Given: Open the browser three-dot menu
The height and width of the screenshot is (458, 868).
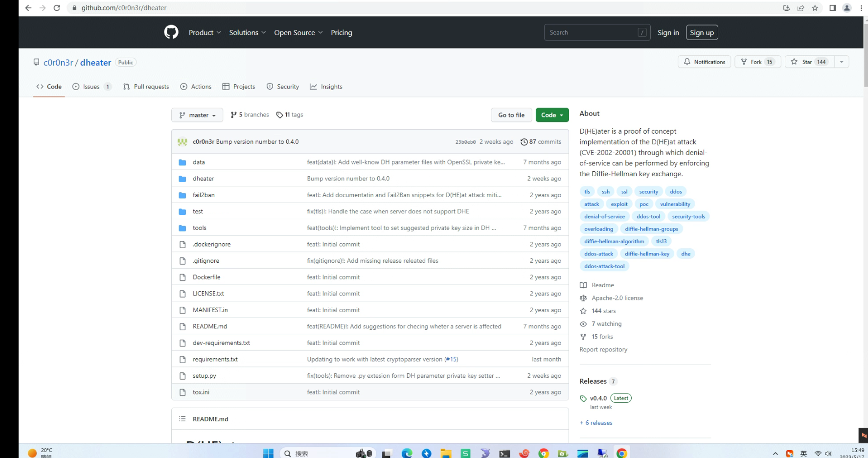Looking at the screenshot, I should coord(861,8).
